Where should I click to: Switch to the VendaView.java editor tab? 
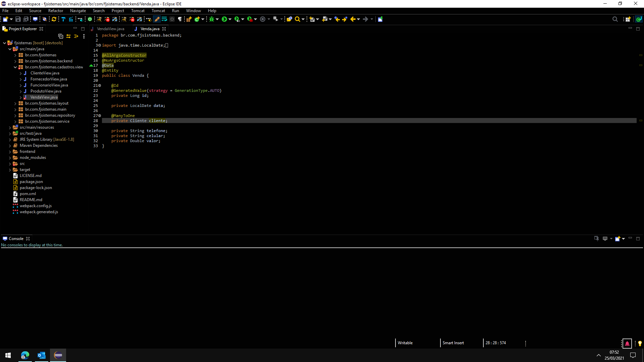coord(110,29)
